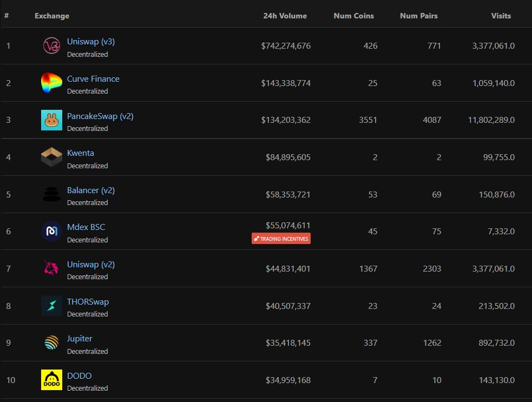532x402 pixels.
Task: Open the Kwenta exchange link
Action: point(81,153)
